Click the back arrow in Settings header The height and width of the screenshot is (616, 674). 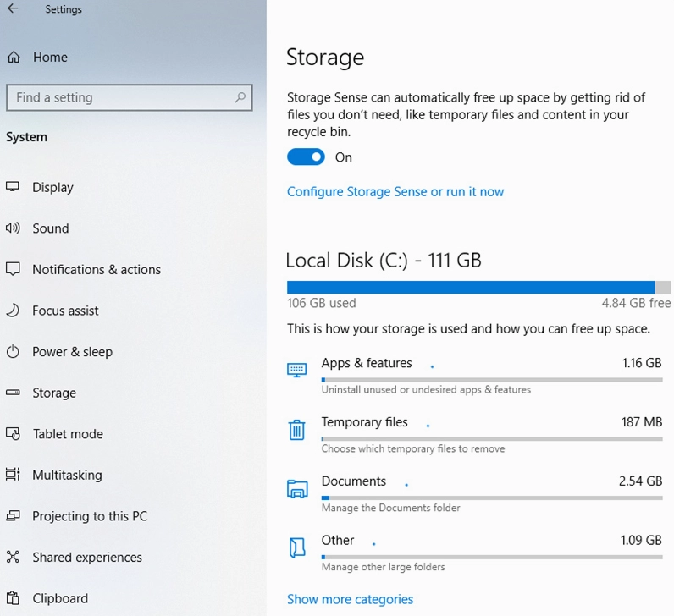pos(13,9)
